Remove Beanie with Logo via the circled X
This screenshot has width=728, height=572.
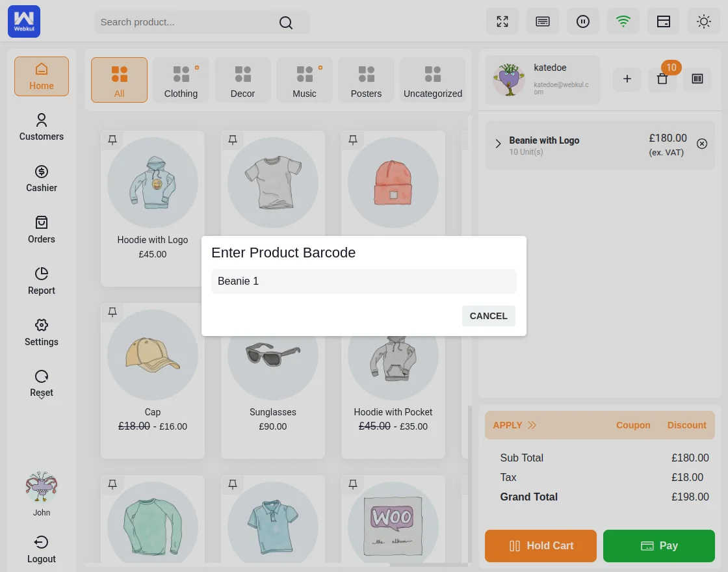pyautogui.click(x=702, y=144)
